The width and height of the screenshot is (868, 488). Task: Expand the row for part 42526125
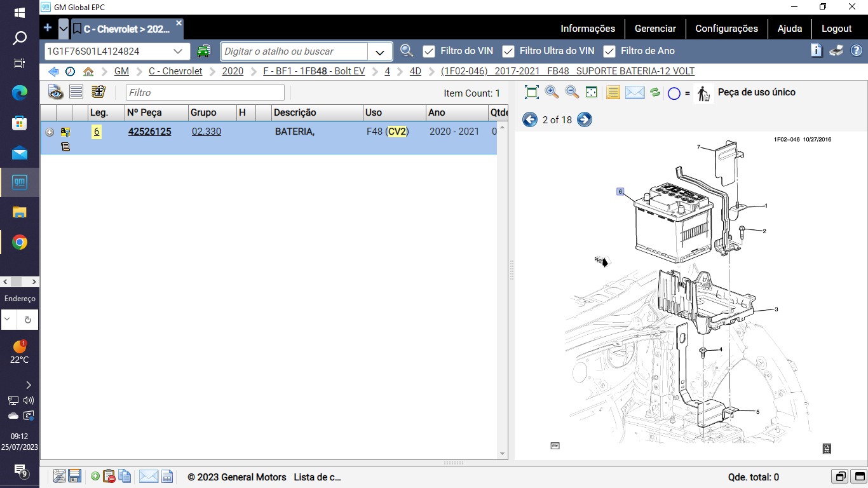click(x=50, y=132)
